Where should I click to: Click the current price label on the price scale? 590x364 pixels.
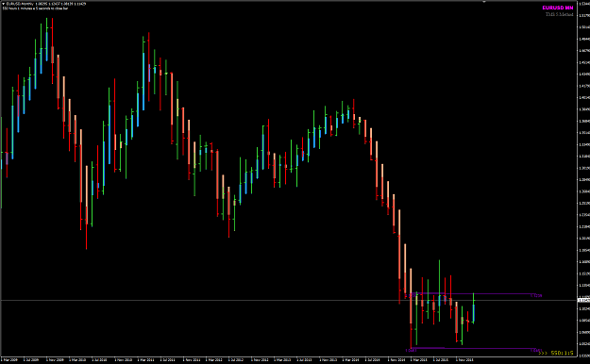(583, 300)
